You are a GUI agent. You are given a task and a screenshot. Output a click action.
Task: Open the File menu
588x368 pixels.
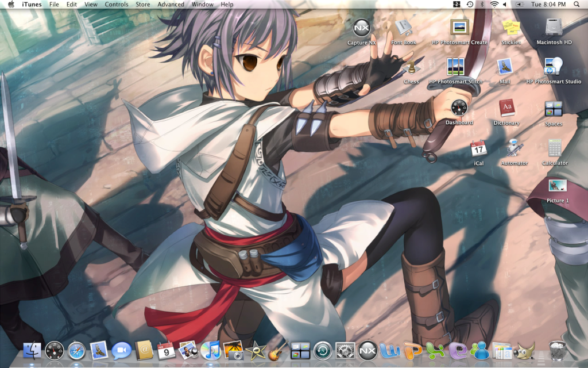(54, 5)
